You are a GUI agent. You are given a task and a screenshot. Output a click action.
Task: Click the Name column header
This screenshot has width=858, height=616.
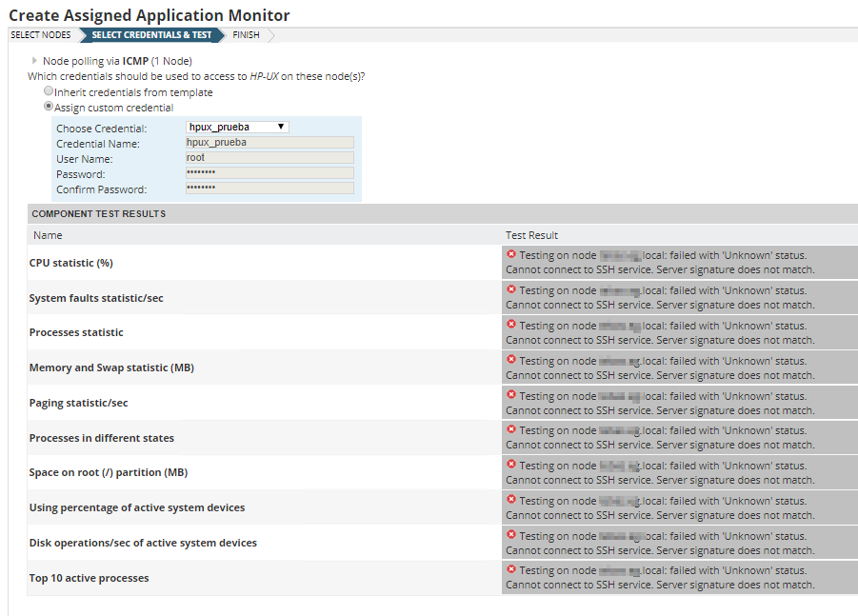coord(48,235)
